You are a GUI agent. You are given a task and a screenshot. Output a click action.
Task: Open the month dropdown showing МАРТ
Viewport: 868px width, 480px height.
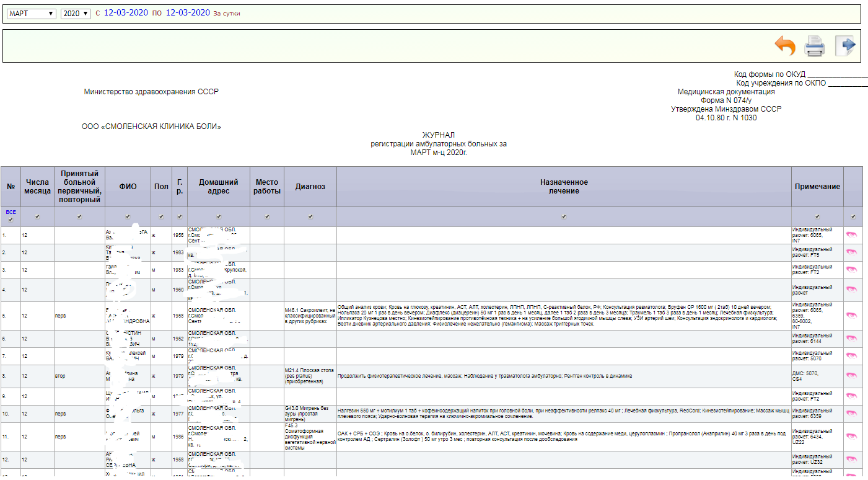(x=31, y=13)
